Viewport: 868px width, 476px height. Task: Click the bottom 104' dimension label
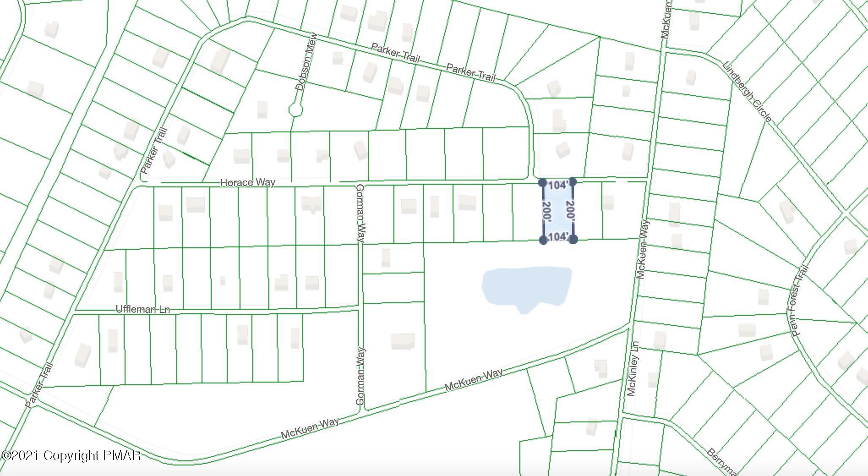coord(558,237)
